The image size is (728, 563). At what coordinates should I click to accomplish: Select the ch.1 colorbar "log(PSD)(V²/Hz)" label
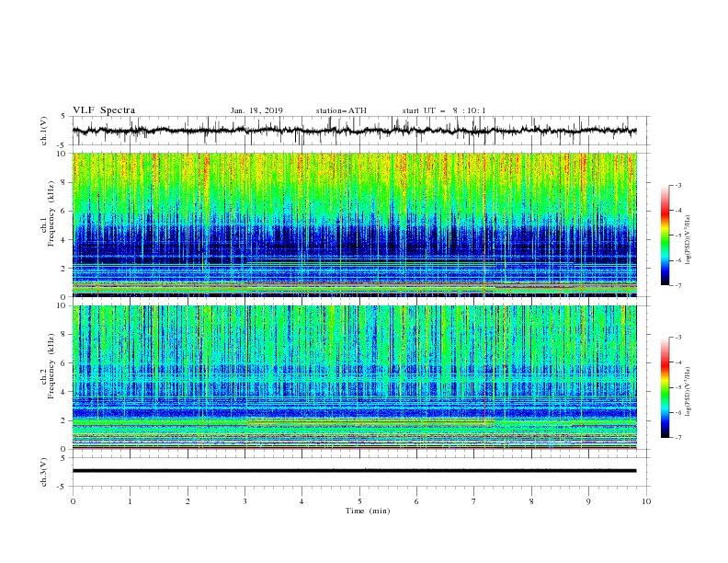pos(688,240)
